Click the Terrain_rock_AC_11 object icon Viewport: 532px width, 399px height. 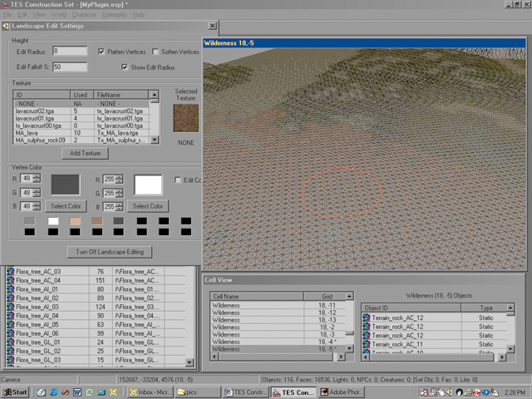(367, 344)
